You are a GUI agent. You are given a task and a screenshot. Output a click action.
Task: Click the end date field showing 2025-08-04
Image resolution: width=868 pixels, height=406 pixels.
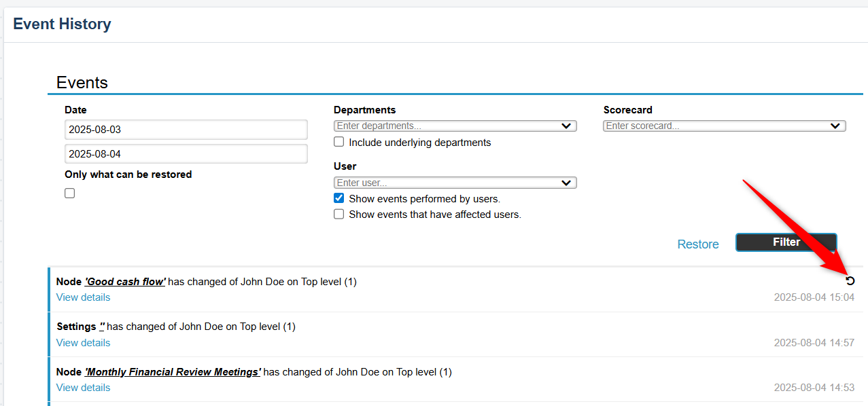click(186, 154)
